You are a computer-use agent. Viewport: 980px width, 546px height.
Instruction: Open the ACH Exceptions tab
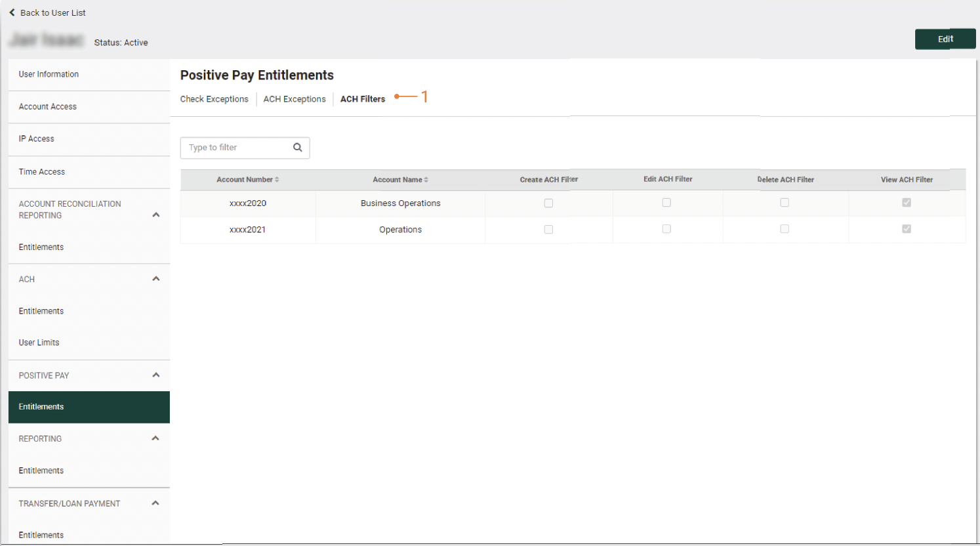[295, 99]
